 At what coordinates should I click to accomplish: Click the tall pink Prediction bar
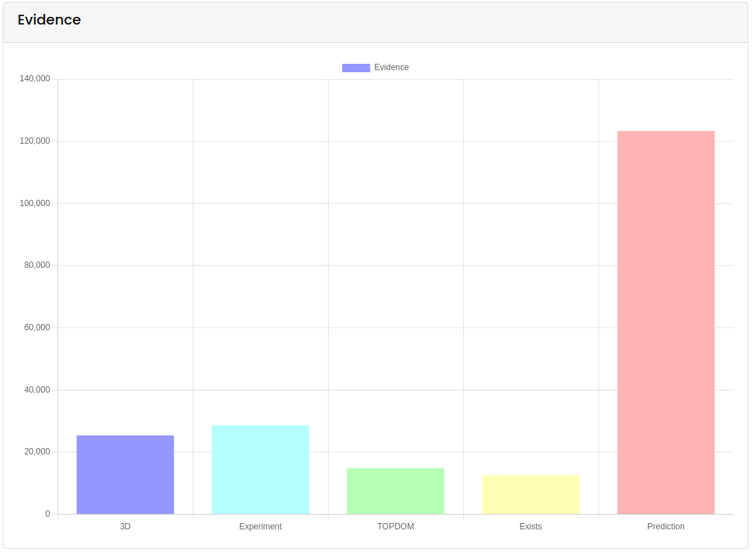pyautogui.click(x=666, y=323)
